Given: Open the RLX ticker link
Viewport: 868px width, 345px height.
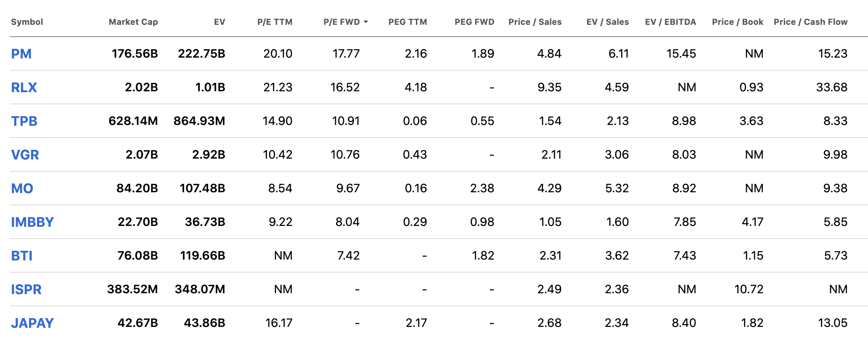Looking at the screenshot, I should point(24,88).
